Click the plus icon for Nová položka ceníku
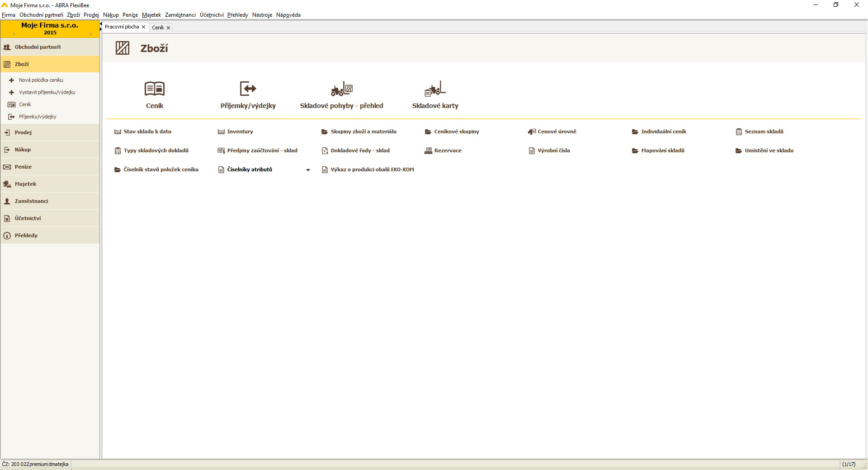Screen dimensions: 868x470 coord(12,80)
